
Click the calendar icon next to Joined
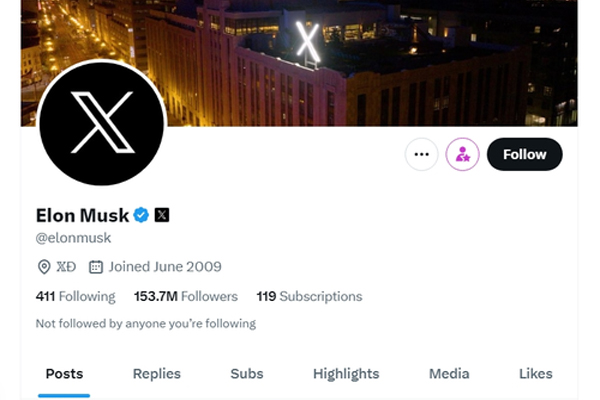(96, 267)
